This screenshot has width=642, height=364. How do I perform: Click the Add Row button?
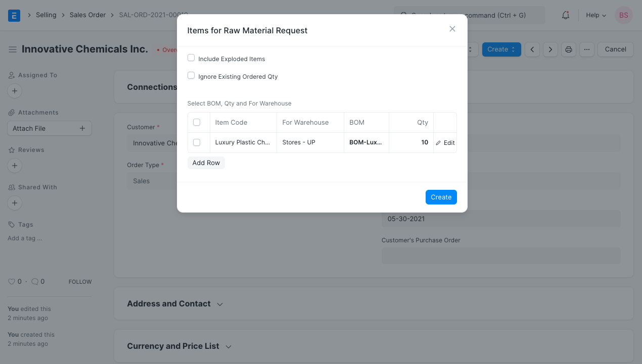pos(206,163)
